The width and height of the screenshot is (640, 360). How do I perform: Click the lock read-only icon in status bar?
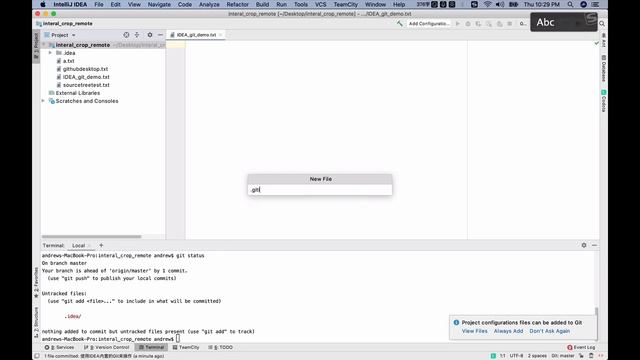[581, 356]
